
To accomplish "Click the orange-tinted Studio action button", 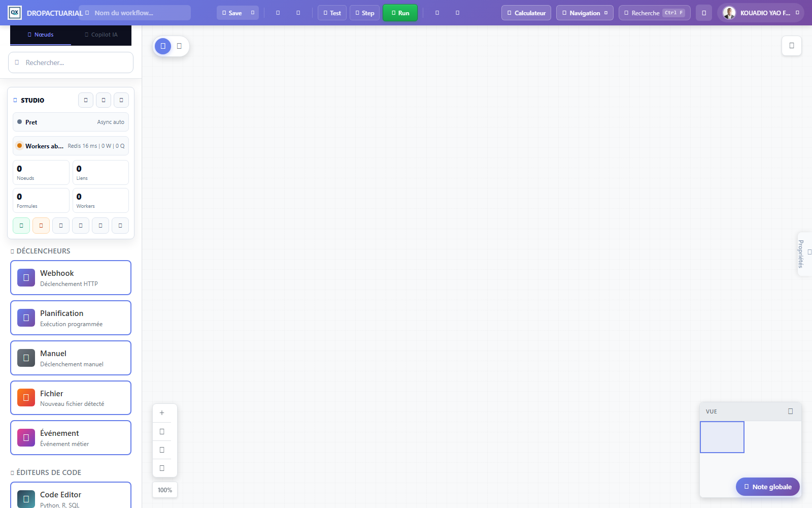I will click(41, 226).
